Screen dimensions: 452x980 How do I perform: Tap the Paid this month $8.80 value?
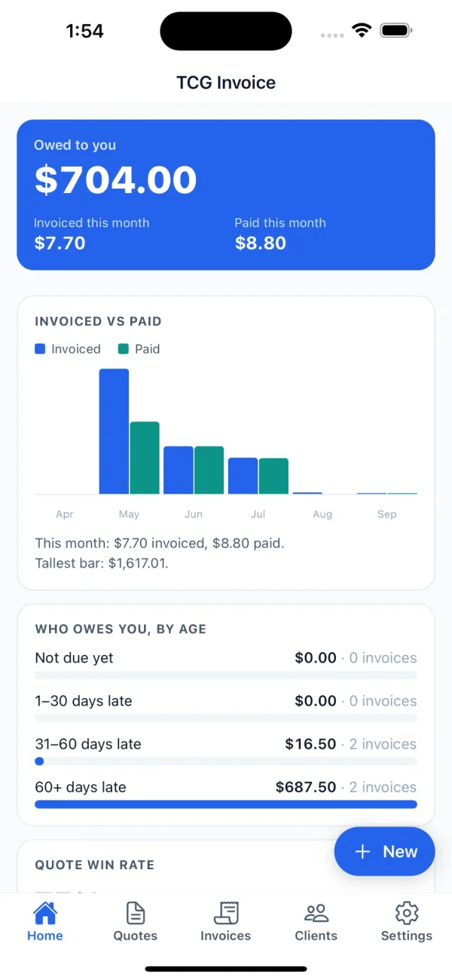tap(261, 243)
